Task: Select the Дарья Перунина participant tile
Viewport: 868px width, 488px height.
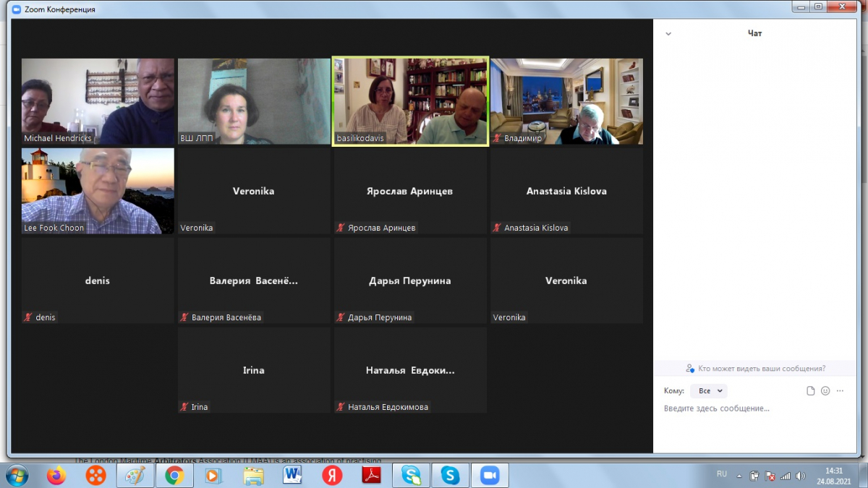Action: click(410, 281)
